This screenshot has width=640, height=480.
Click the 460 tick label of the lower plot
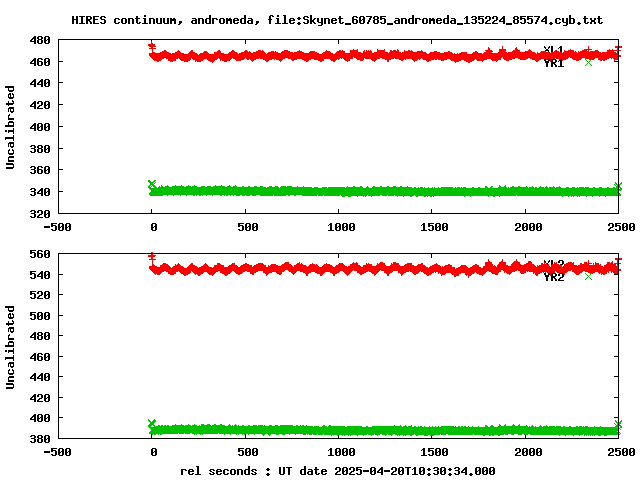point(40,357)
